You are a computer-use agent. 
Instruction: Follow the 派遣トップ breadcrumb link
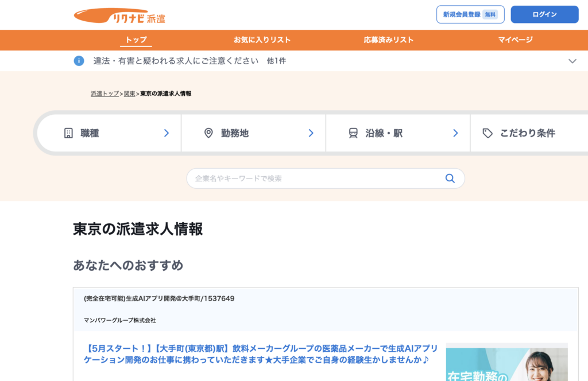coord(105,94)
